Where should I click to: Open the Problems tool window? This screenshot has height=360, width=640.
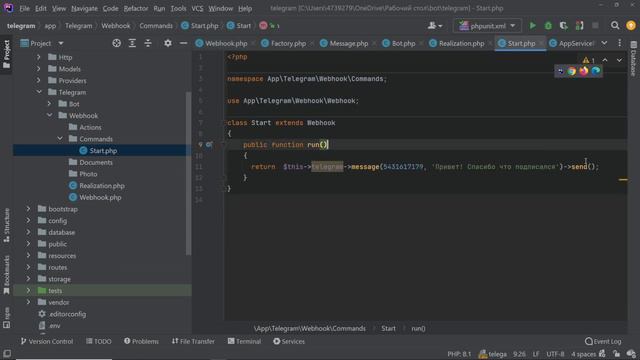tap(141, 341)
